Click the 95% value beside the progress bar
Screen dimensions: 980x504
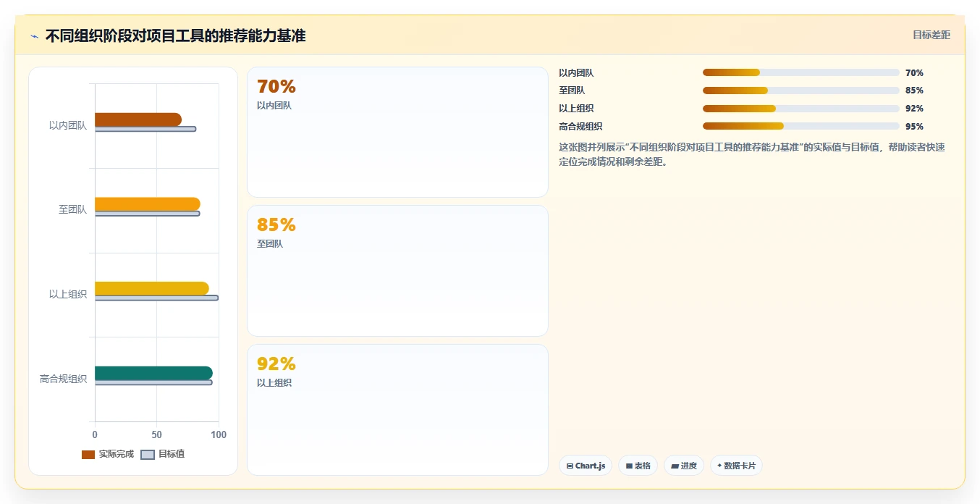point(914,126)
